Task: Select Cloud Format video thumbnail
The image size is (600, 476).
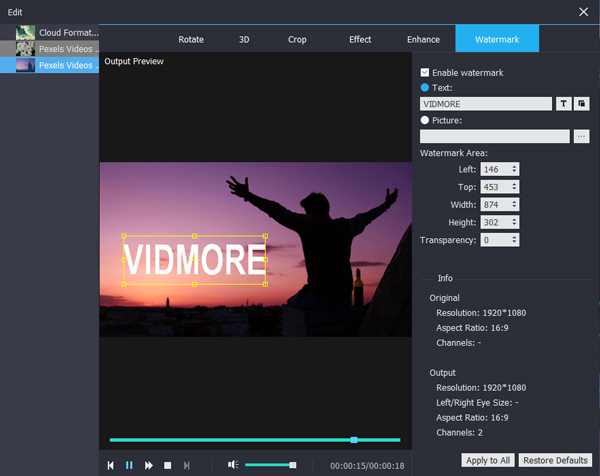Action: [x=26, y=33]
